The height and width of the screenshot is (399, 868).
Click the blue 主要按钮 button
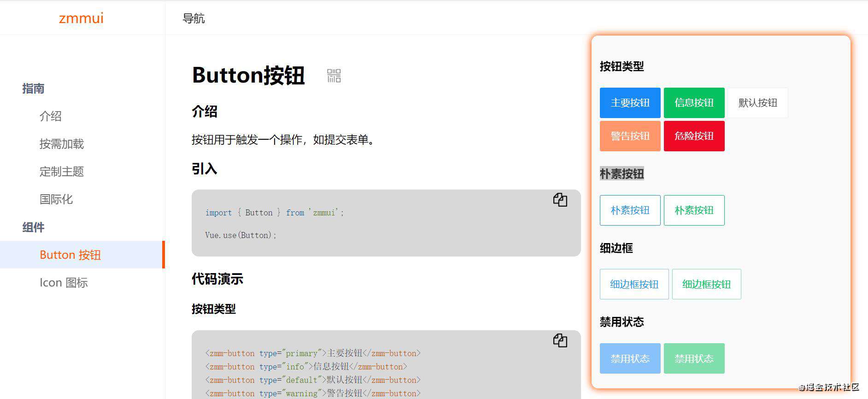[630, 103]
